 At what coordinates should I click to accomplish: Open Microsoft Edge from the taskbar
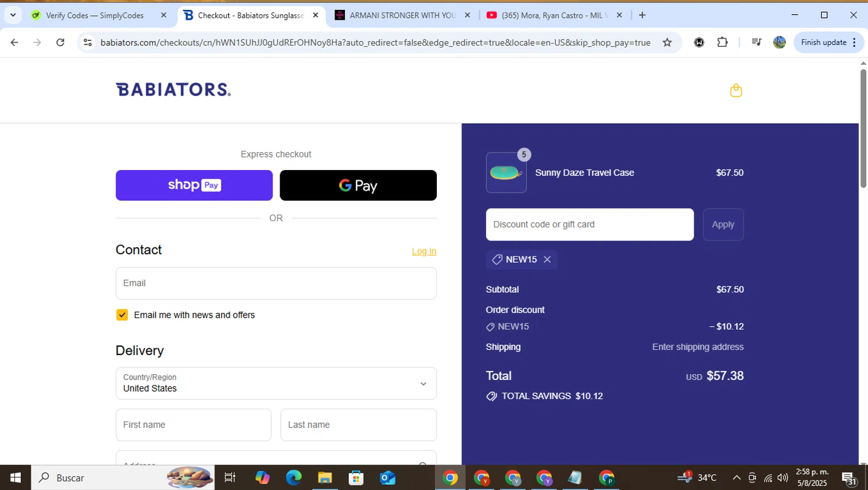(x=294, y=478)
